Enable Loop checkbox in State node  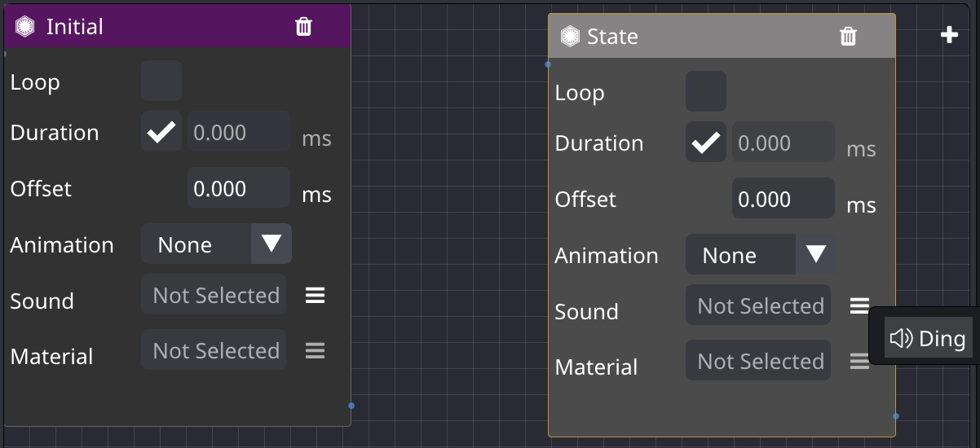point(706,91)
